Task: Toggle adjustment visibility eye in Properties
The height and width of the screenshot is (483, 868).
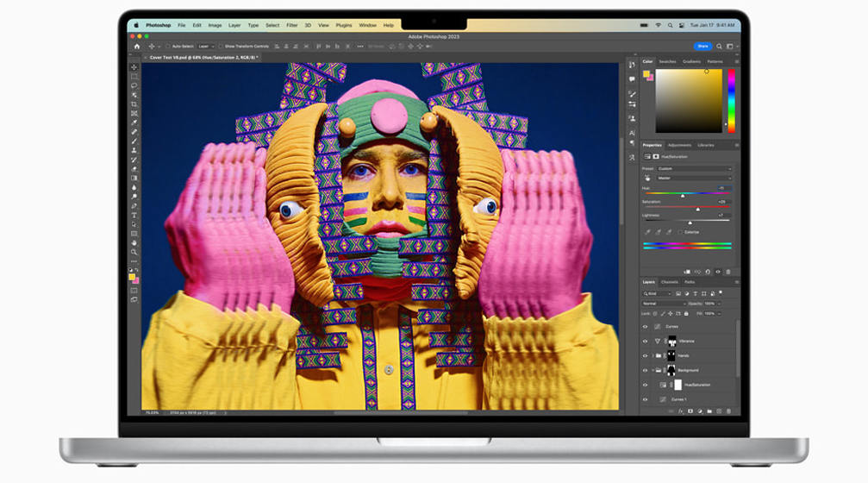Action: click(718, 272)
